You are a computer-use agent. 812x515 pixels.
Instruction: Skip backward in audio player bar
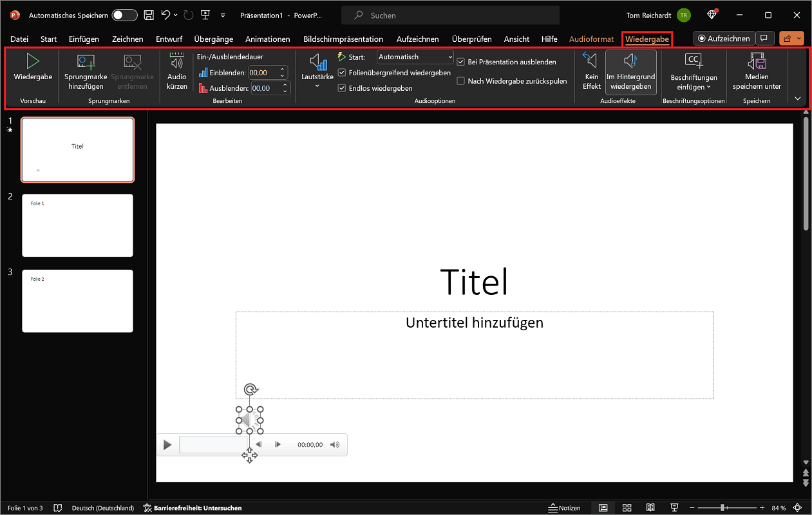tap(259, 445)
